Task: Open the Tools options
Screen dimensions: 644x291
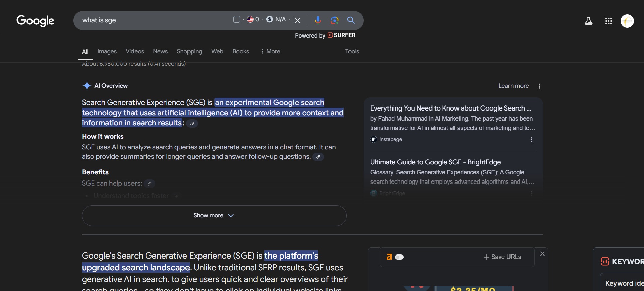Action: pos(352,51)
